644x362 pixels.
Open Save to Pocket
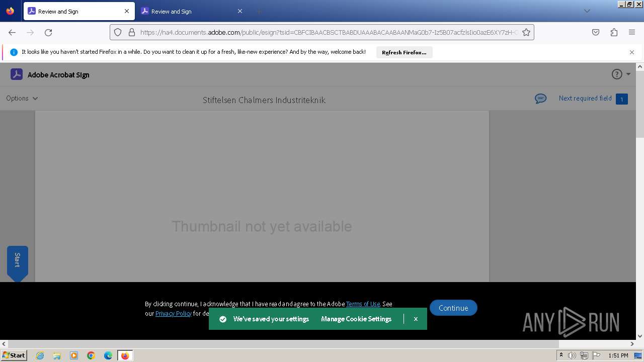(596, 32)
